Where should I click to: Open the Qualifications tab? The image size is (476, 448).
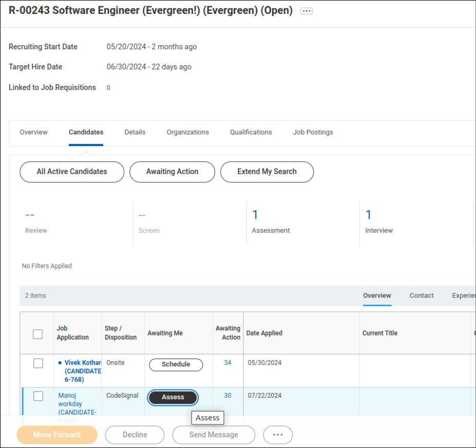coord(251,132)
